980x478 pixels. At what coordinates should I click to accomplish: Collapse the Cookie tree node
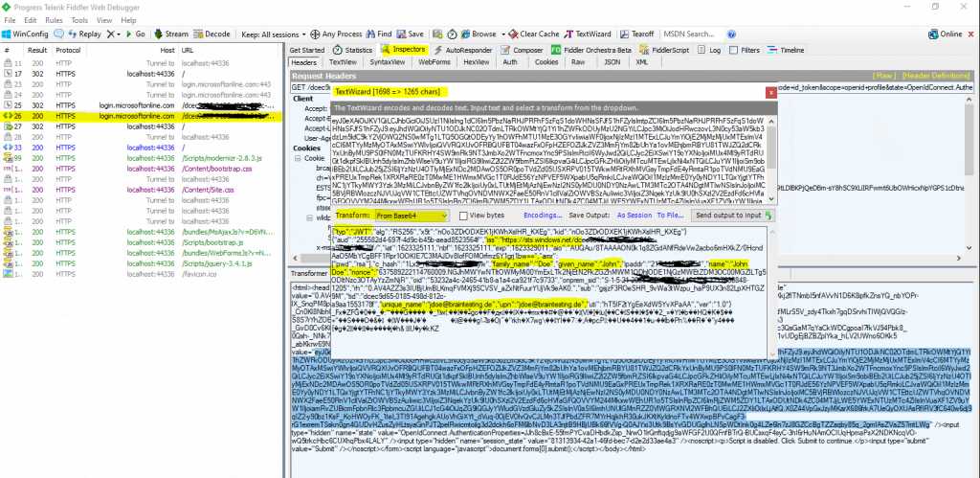tap(298, 159)
